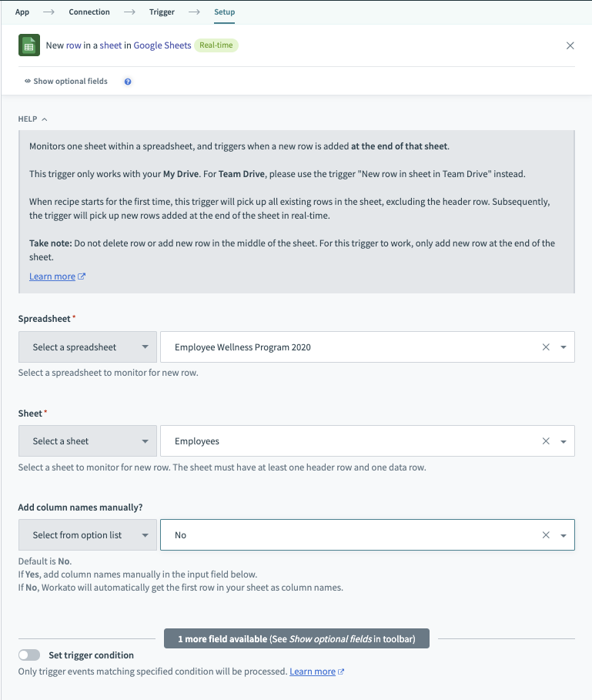Clear the No option selection
Viewport: 592px width, 700px height.
point(546,535)
